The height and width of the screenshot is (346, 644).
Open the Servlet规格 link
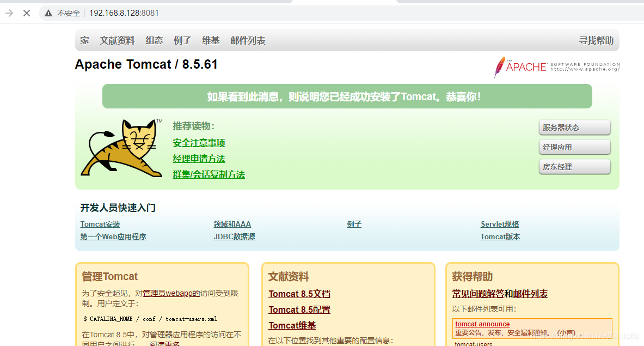500,224
